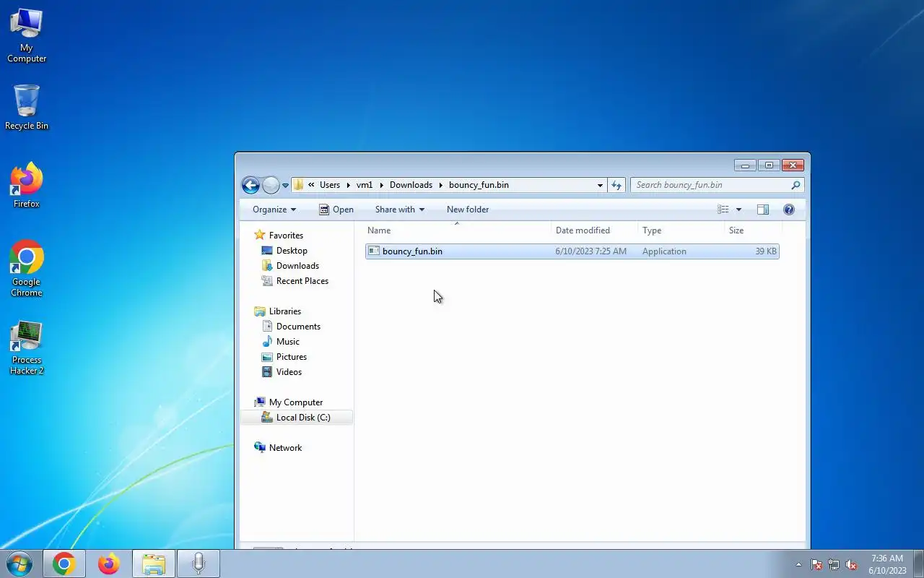Open recent pages dropdown beside Forward arrow
Image resolution: width=924 pixels, height=578 pixels.
pyautogui.click(x=285, y=186)
